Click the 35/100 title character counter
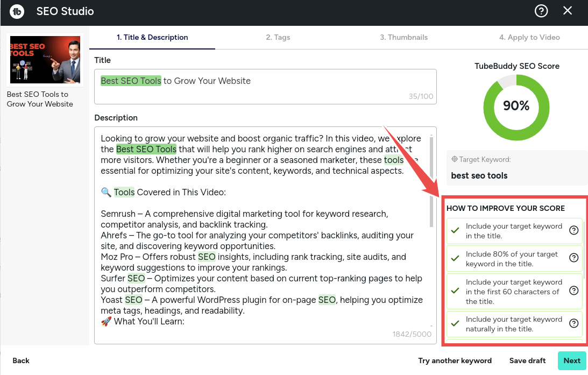 tap(421, 96)
